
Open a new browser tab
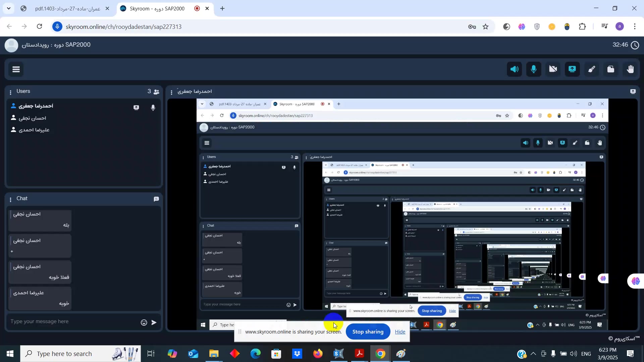(222, 9)
